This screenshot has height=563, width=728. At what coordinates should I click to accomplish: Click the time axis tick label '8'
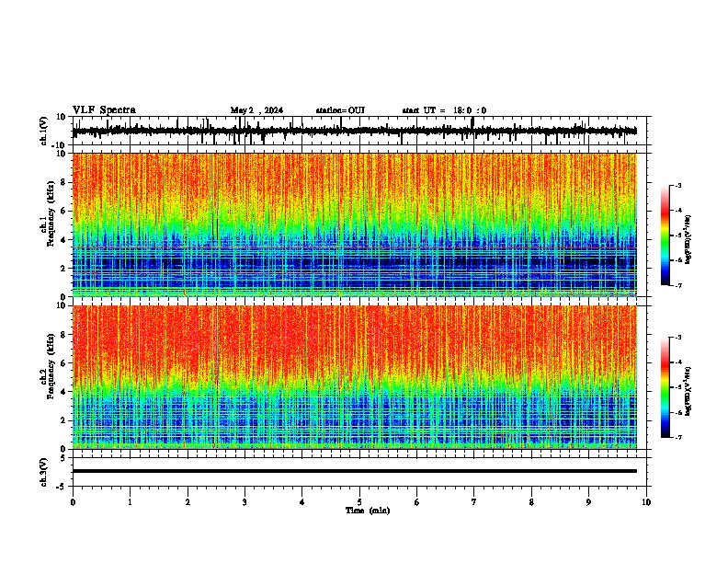[x=531, y=502]
